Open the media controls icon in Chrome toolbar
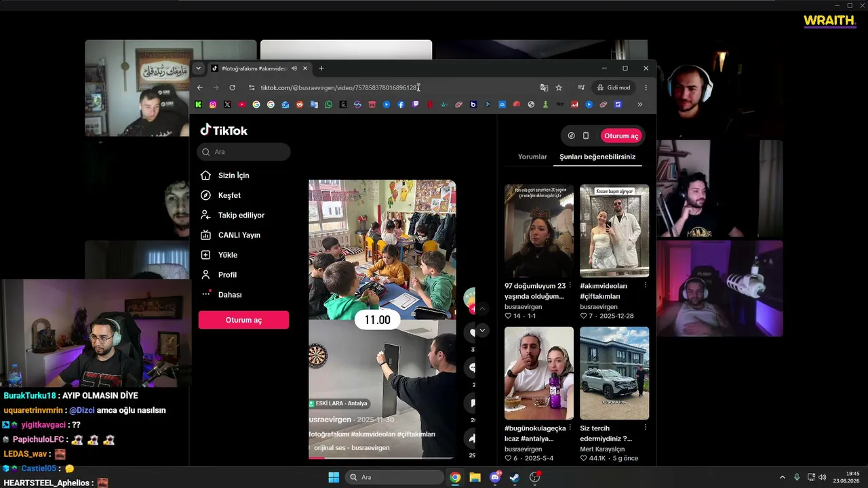The image size is (868, 488). click(x=581, y=87)
